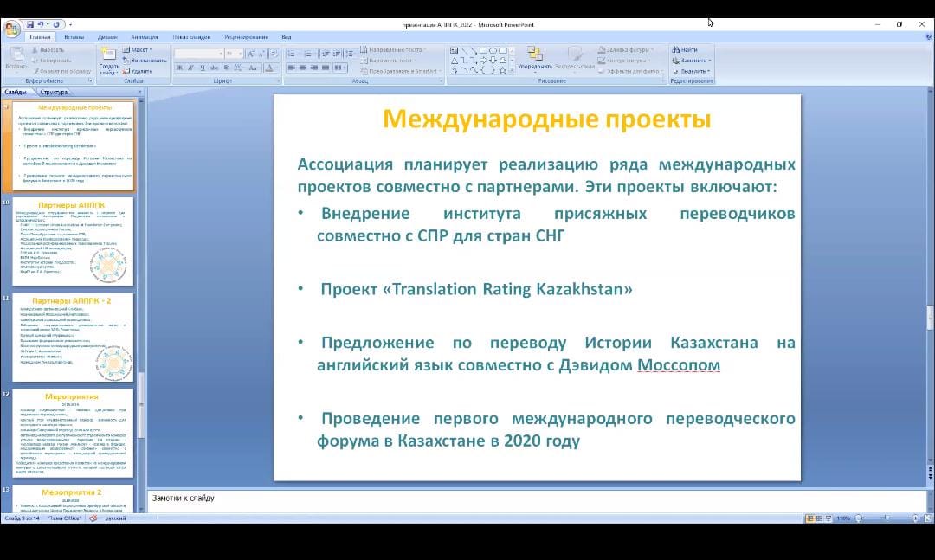This screenshot has width=935, height=560.
Task: Click the Заменить replace button
Action: [x=694, y=61]
